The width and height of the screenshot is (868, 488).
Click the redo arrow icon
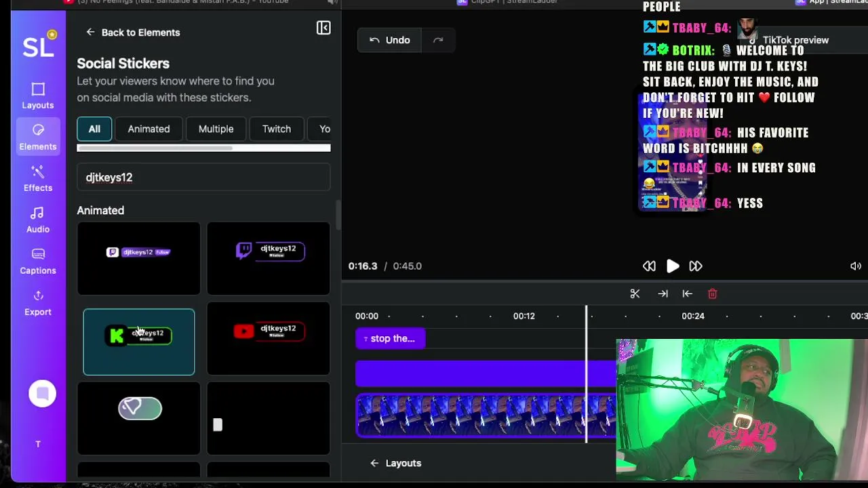point(438,40)
